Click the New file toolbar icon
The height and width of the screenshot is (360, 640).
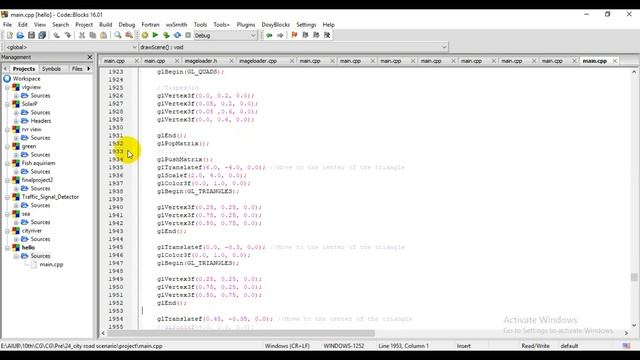tap(9, 36)
